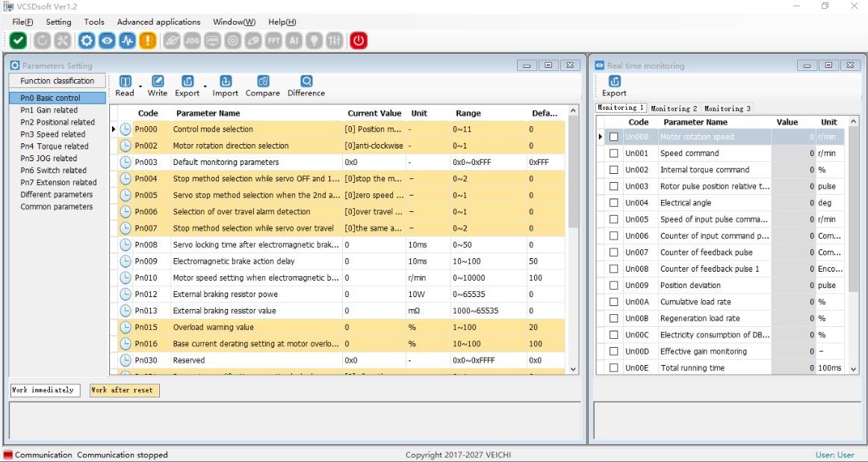Screen dimensions: 868x462
Task: Open the Help menu
Action: pos(282,22)
